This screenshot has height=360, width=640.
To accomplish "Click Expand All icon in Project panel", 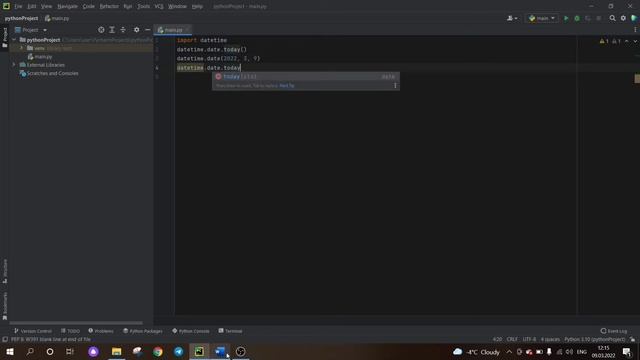I will (x=112, y=30).
